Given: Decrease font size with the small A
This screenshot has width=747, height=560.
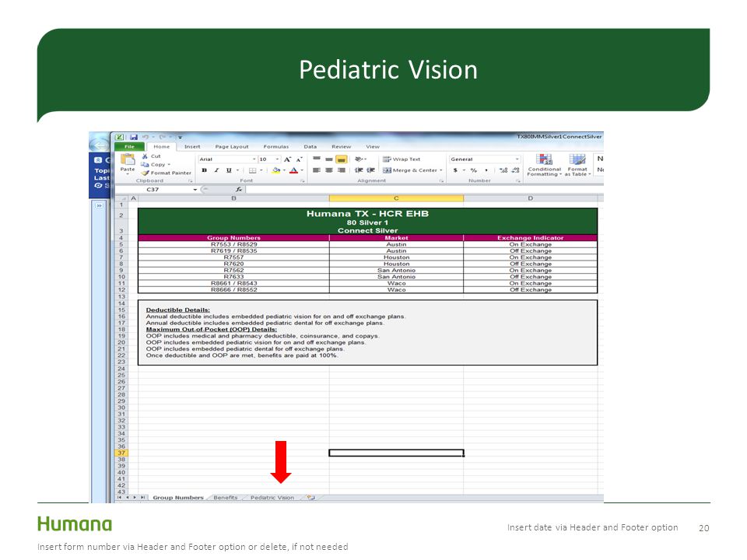Looking at the screenshot, I should coord(299,159).
